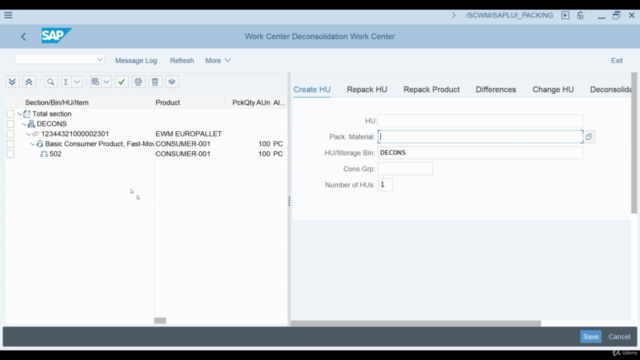This screenshot has height=360, width=640.
Task: Click the icon beside item 502
Action: [x=44, y=154]
